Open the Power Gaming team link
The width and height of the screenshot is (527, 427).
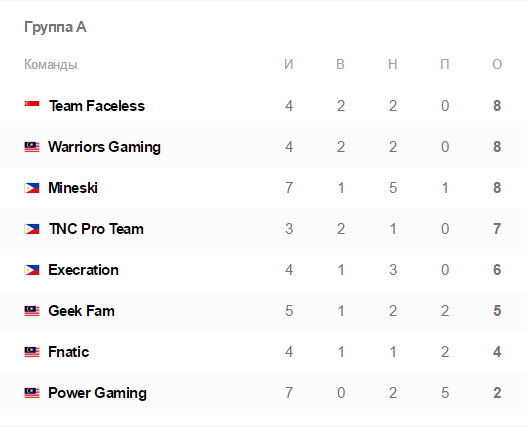[97, 393]
